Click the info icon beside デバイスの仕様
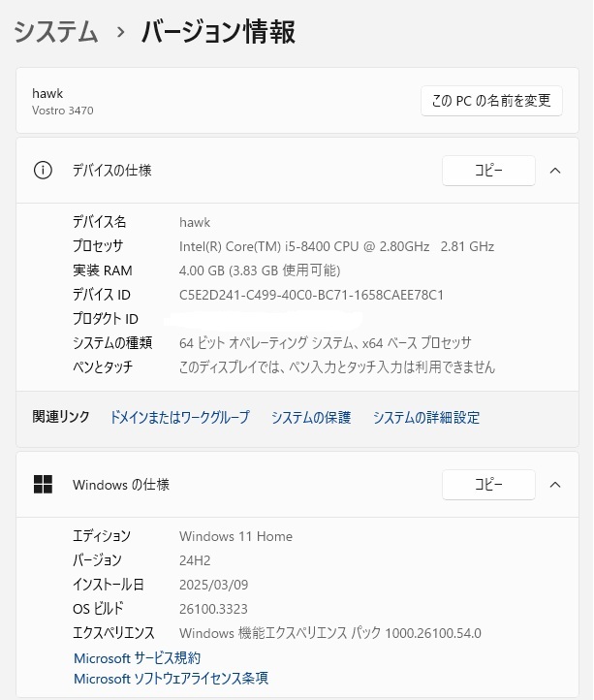The image size is (594, 700). coord(43,171)
